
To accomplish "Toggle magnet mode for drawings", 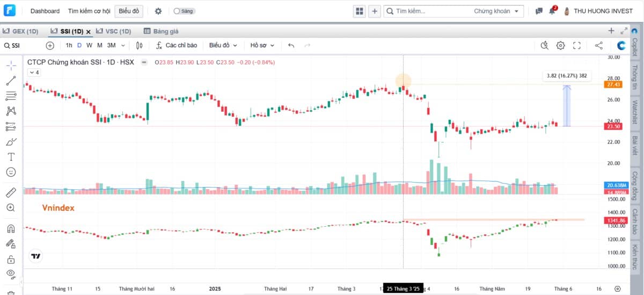I will pos(11,228).
